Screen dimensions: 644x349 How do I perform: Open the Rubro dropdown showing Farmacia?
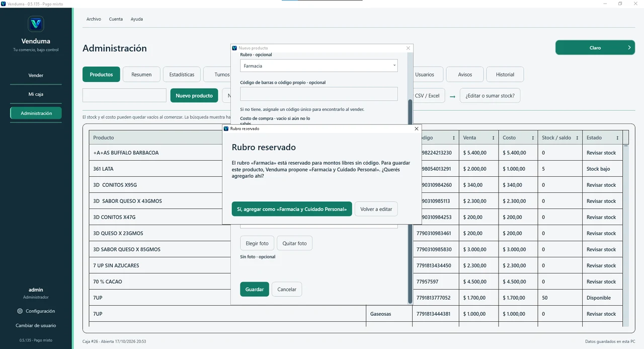319,65
